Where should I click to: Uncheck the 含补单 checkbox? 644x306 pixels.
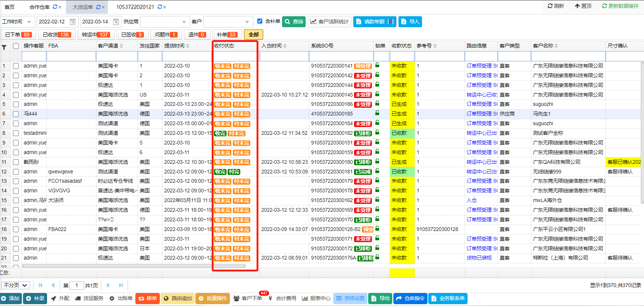tap(260, 21)
